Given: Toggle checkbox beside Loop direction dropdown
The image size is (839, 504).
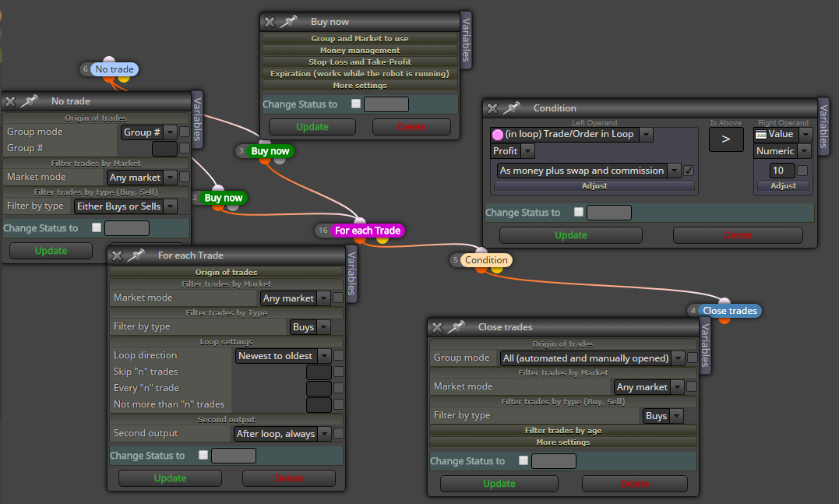Looking at the screenshot, I should pos(339,356).
